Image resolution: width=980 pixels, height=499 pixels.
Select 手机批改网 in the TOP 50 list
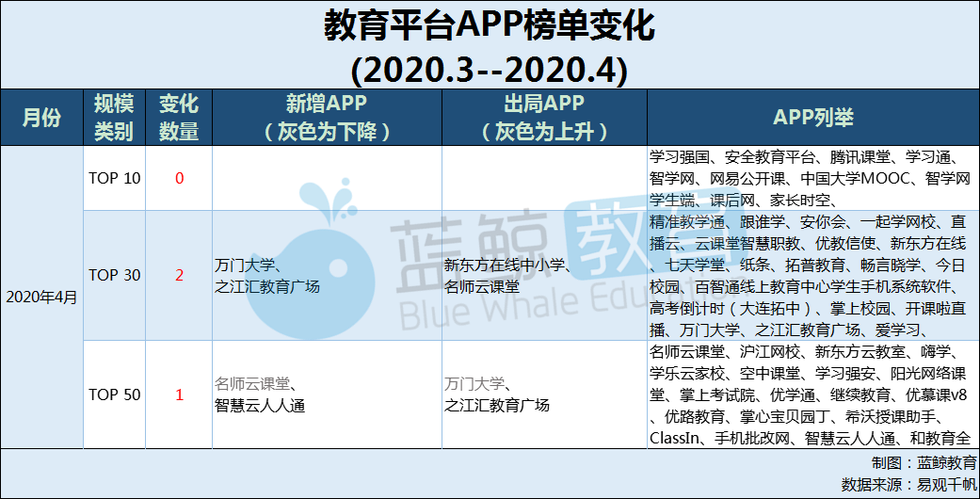[752, 439]
